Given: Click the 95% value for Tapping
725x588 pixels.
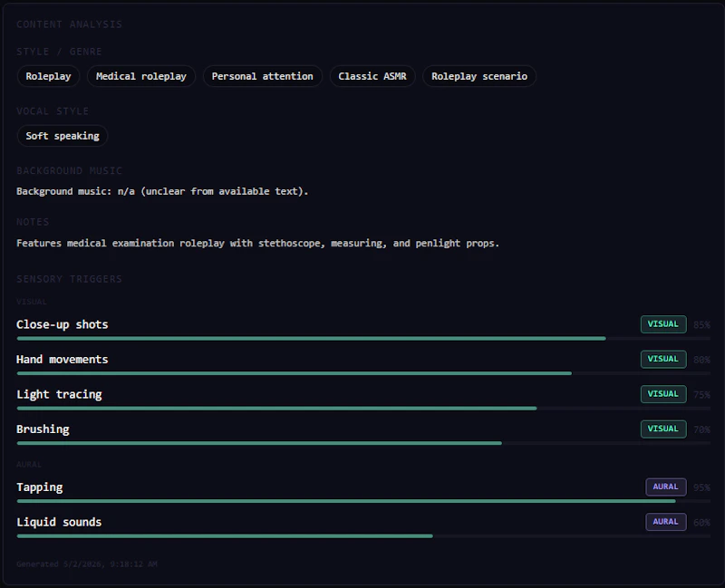Looking at the screenshot, I should 701,487.
